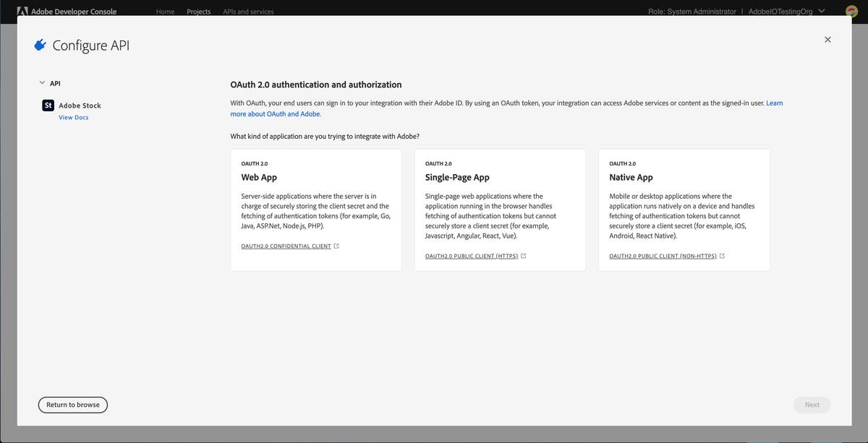Image resolution: width=868 pixels, height=443 pixels.
Task: Click the Adobe logo in the top bar
Action: pos(22,11)
